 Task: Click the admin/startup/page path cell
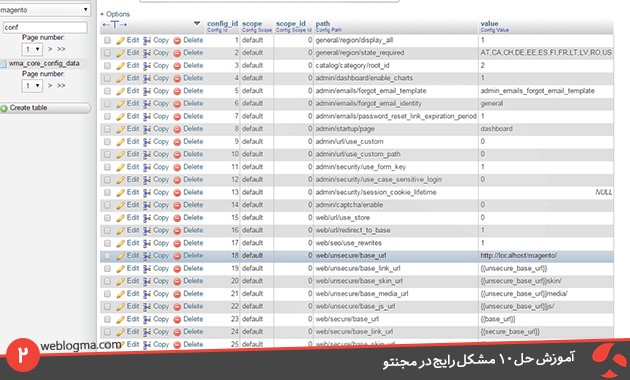click(x=345, y=129)
